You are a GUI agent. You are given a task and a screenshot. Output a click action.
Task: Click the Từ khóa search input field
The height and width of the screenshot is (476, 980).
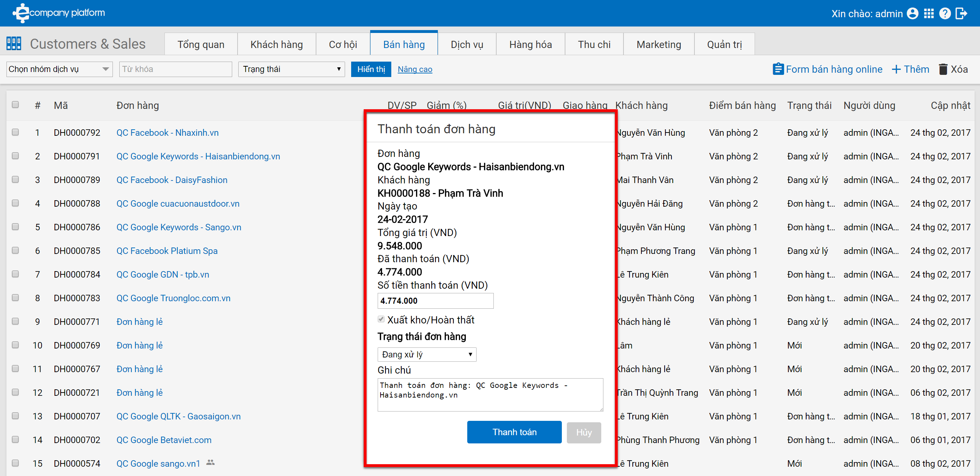coord(175,69)
